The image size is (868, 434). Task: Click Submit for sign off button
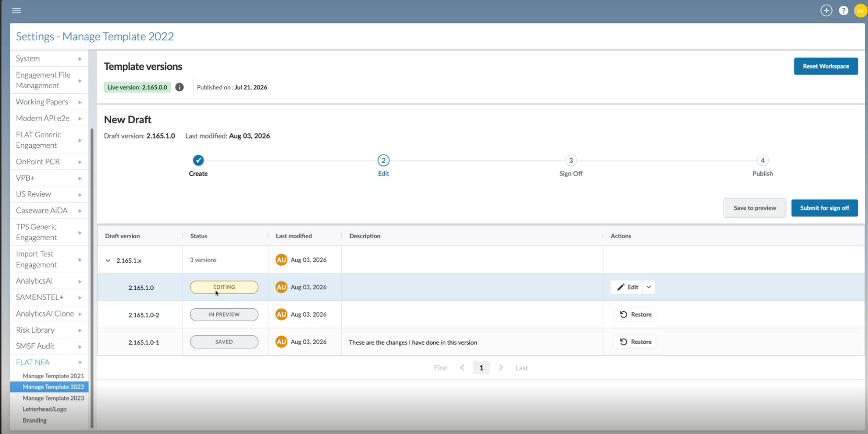[824, 208]
